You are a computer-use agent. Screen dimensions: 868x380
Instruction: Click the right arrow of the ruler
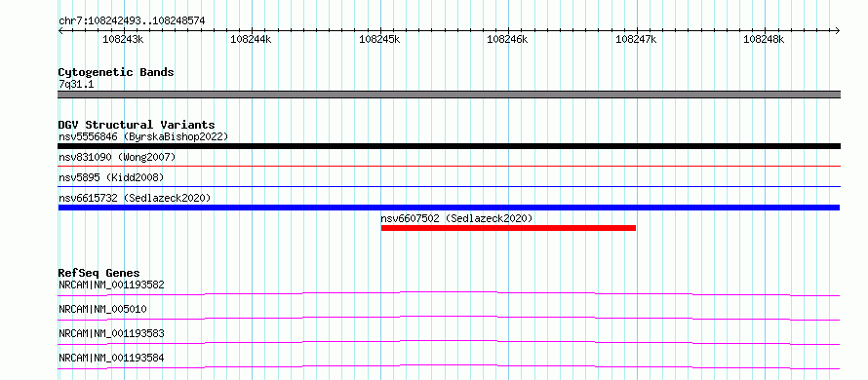[x=838, y=30]
